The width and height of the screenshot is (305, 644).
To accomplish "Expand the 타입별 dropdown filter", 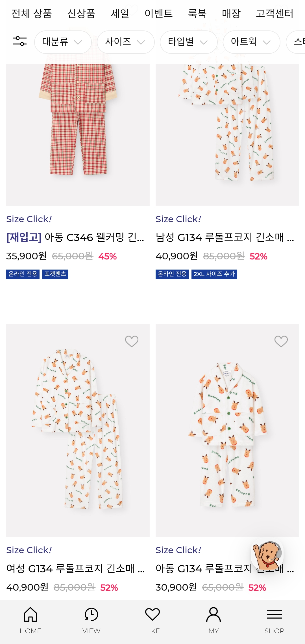I will coord(188,42).
